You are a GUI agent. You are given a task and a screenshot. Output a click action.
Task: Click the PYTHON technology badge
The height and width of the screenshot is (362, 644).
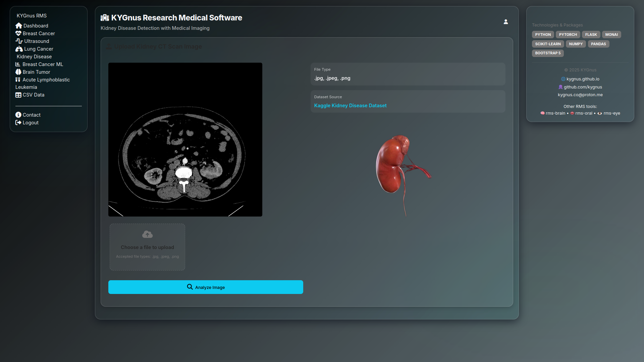coord(542,34)
